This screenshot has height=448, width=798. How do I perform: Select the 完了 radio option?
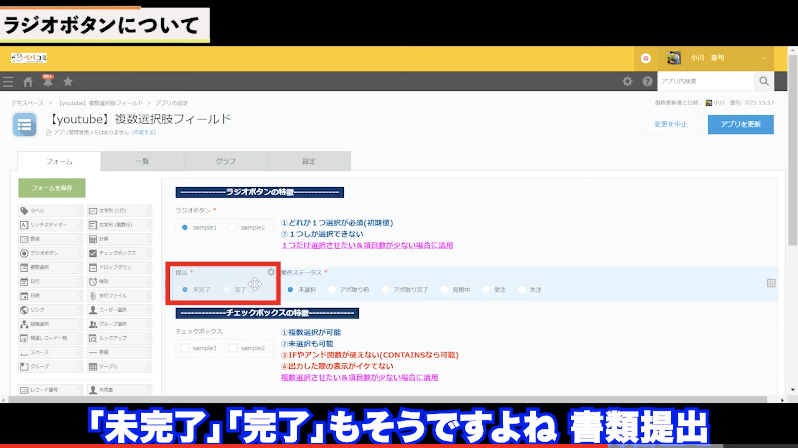pos(228,289)
